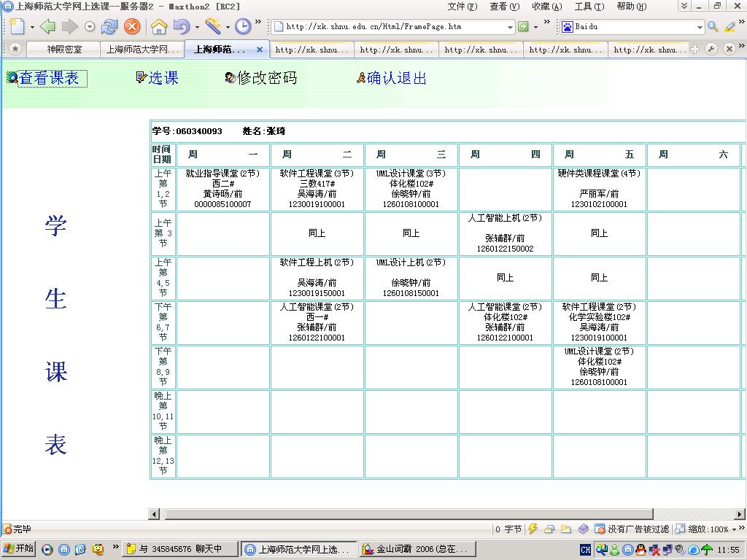Expand the undo button dropdown arrow
747x560 pixels.
197,27
